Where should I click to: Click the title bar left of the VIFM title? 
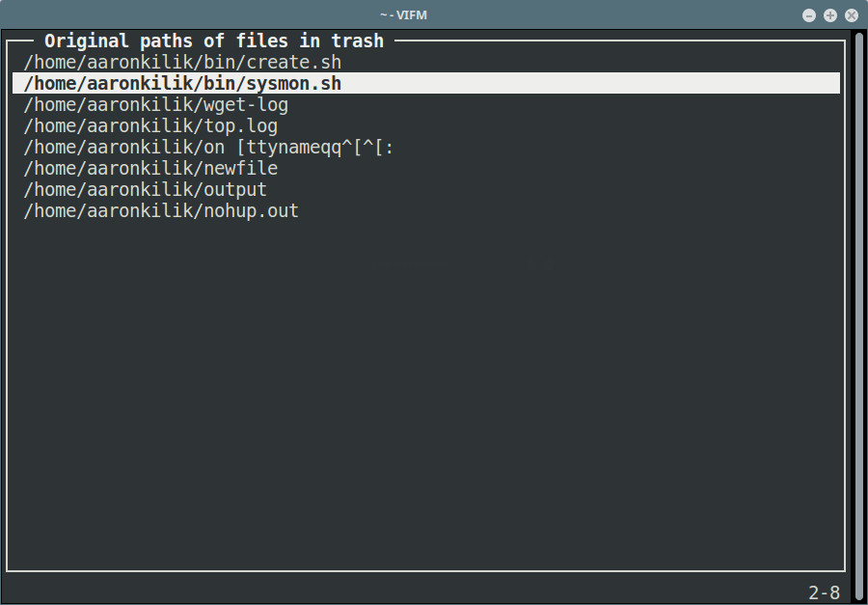(190, 15)
